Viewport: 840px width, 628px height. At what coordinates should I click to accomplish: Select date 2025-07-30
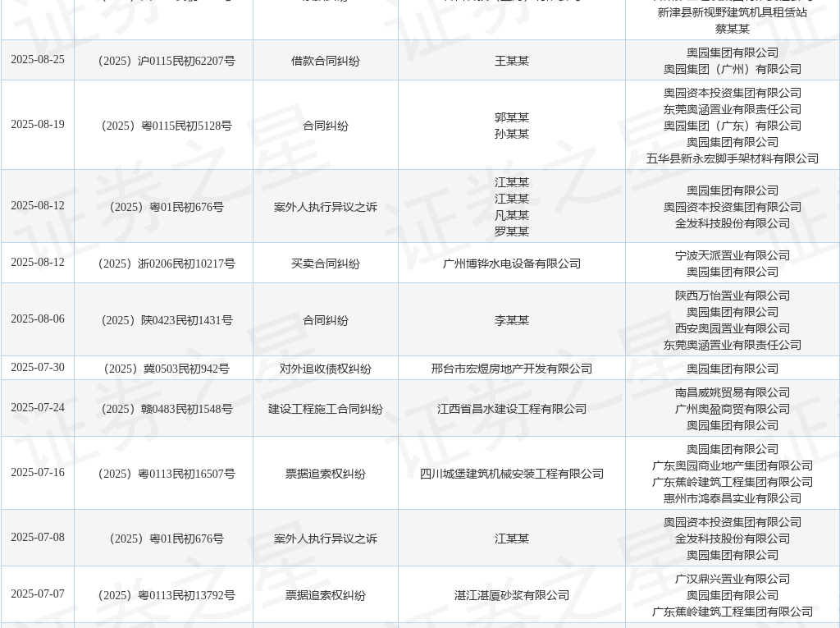point(38,368)
